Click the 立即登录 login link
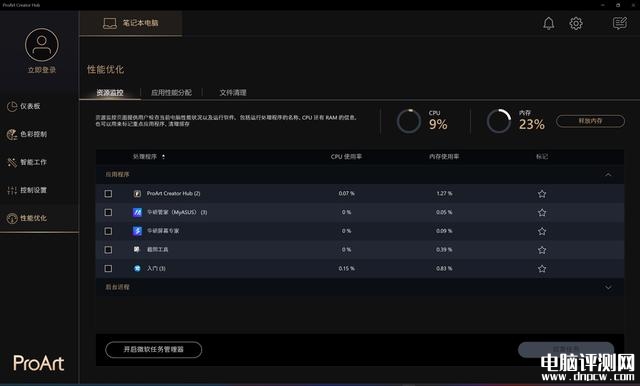Image resolution: width=640 pixels, height=386 pixels. [42, 70]
